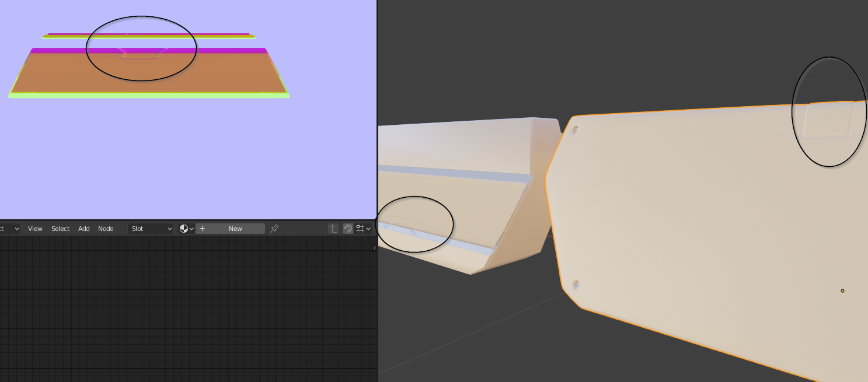This screenshot has width=868, height=382.
Task: Expand the snapping options chevron dropdown
Action: 369,229
